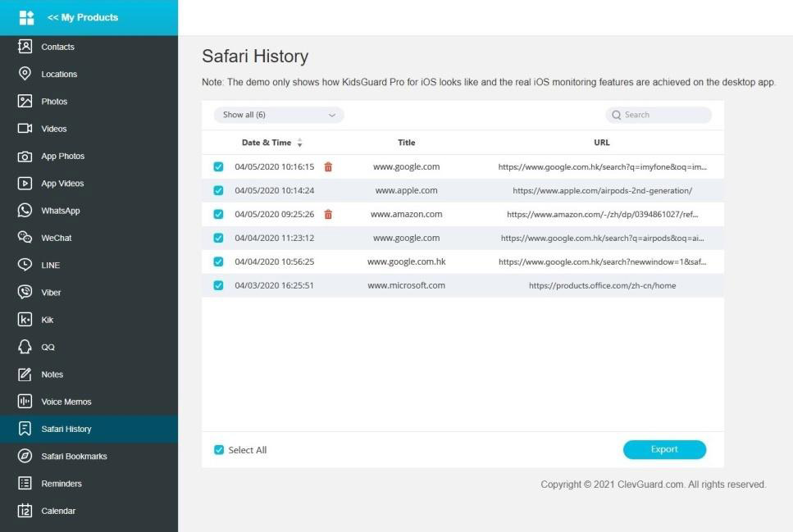Open the amazon.com URL entry
Screen dimensions: 793x532
(x=603, y=215)
